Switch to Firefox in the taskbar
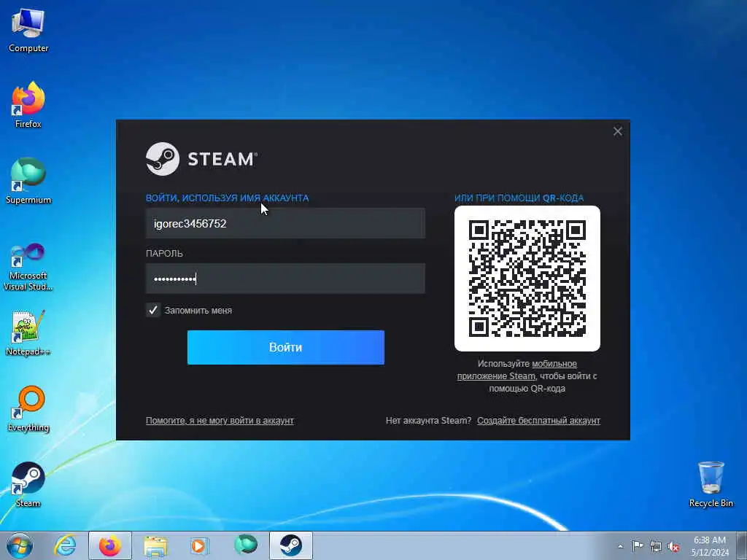The height and width of the screenshot is (560, 747). (x=110, y=545)
